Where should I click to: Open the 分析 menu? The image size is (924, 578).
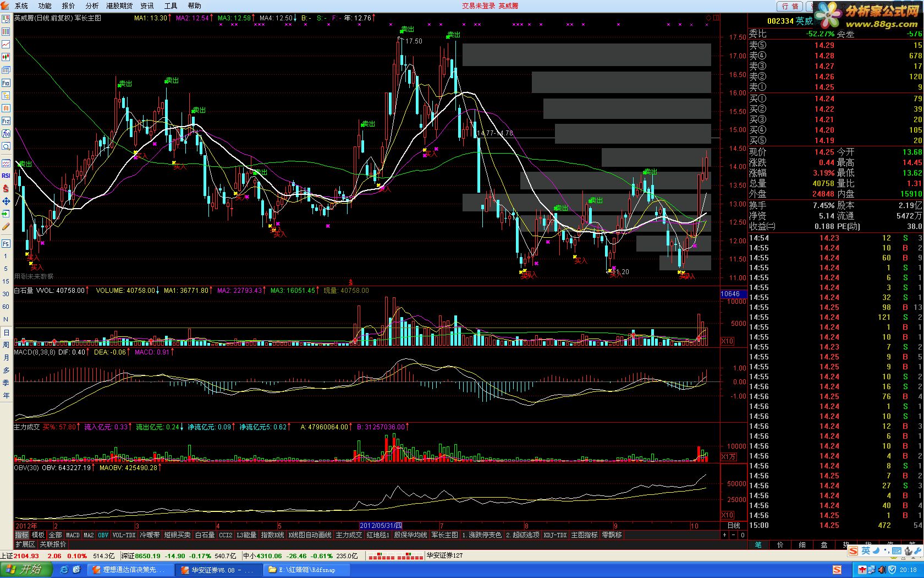click(x=92, y=6)
